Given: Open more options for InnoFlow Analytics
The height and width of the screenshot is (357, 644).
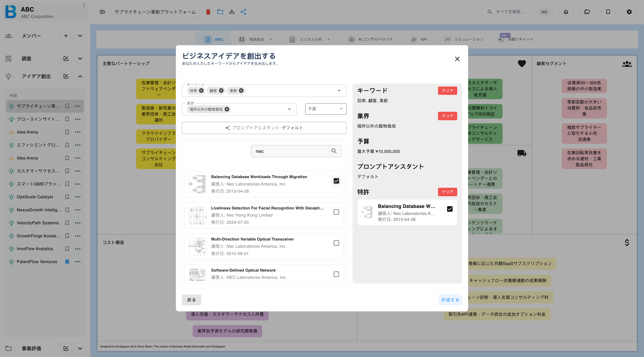Looking at the screenshot, I should click(78, 249).
